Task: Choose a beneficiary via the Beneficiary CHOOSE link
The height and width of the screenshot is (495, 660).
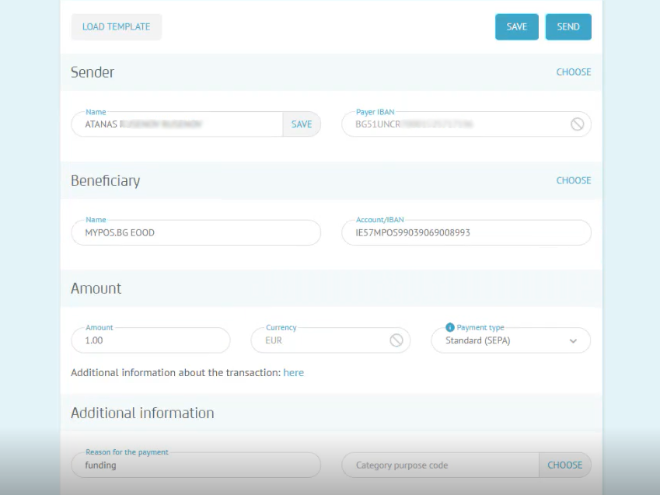Action: tap(573, 181)
